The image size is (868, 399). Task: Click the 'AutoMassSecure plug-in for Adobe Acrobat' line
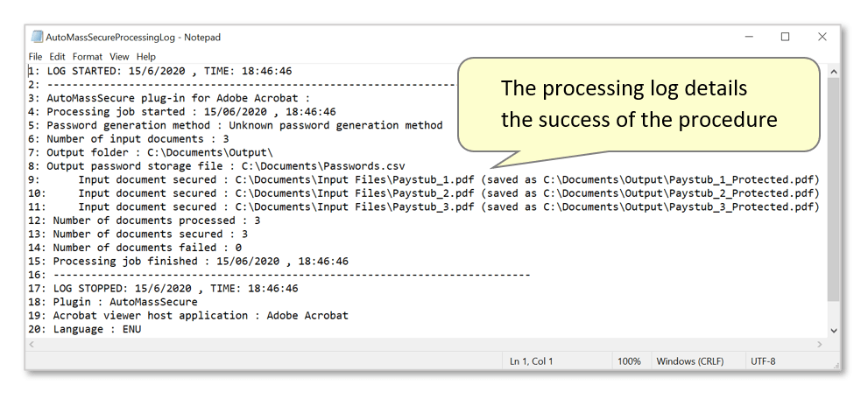click(169, 98)
